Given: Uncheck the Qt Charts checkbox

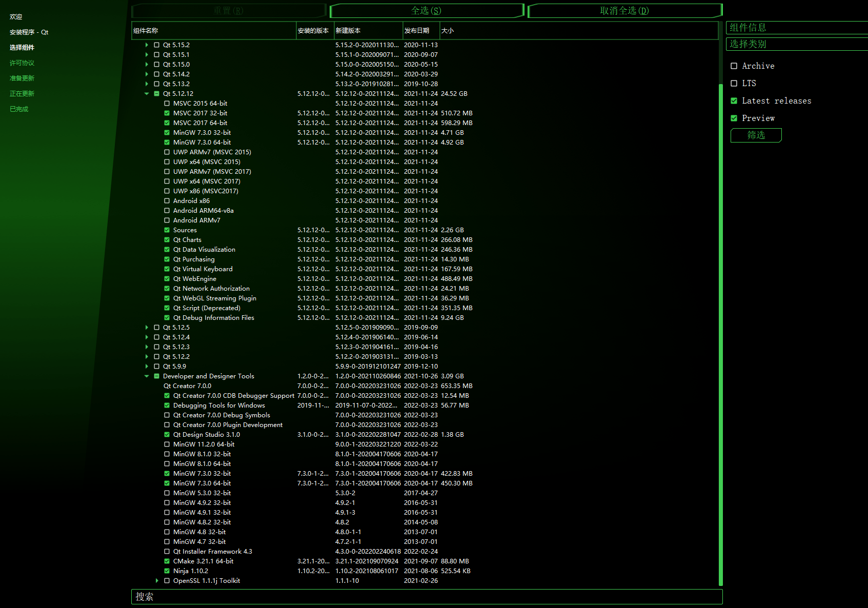Looking at the screenshot, I should pos(167,240).
